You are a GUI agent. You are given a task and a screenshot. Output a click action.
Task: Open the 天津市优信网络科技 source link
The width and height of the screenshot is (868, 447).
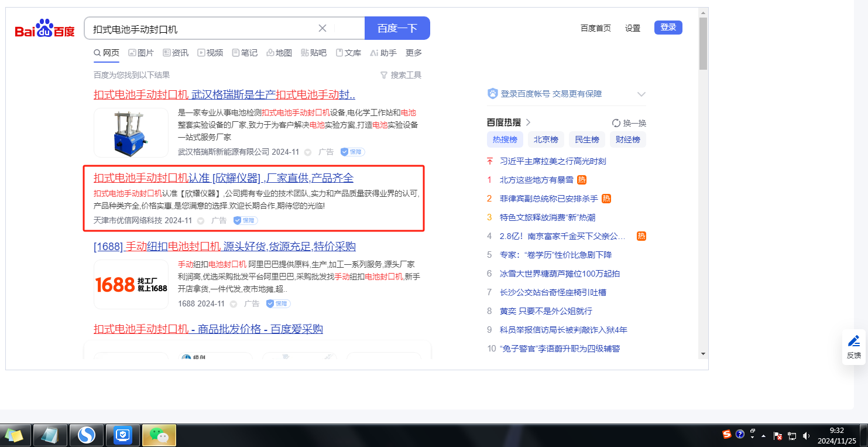point(128,220)
